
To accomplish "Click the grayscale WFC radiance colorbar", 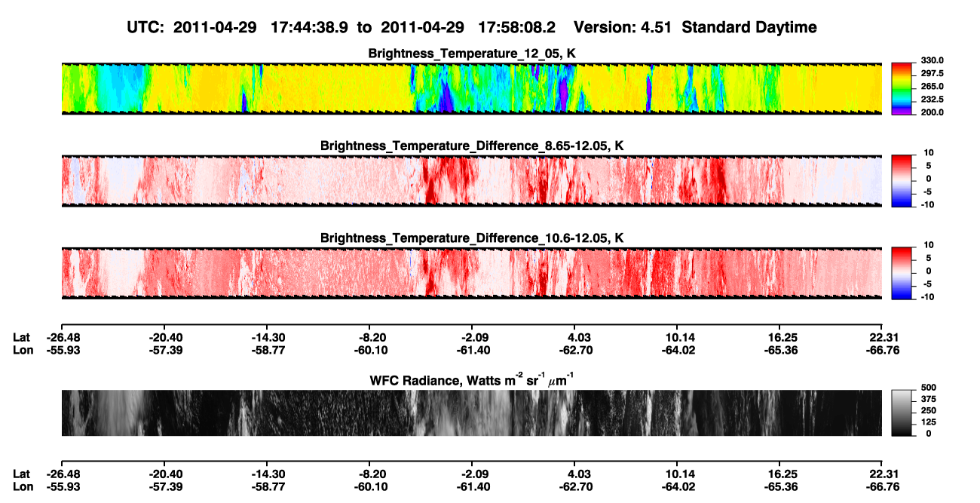I will 903,413.
